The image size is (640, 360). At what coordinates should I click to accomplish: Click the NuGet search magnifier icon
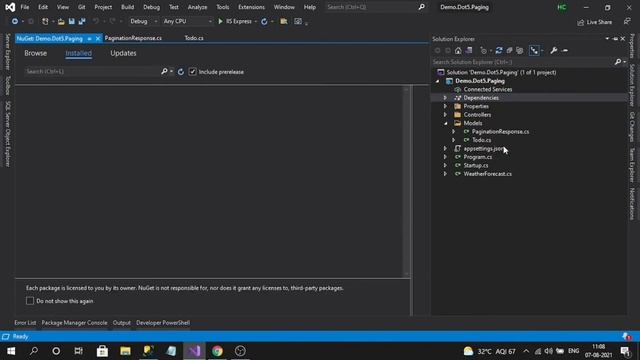[164, 71]
